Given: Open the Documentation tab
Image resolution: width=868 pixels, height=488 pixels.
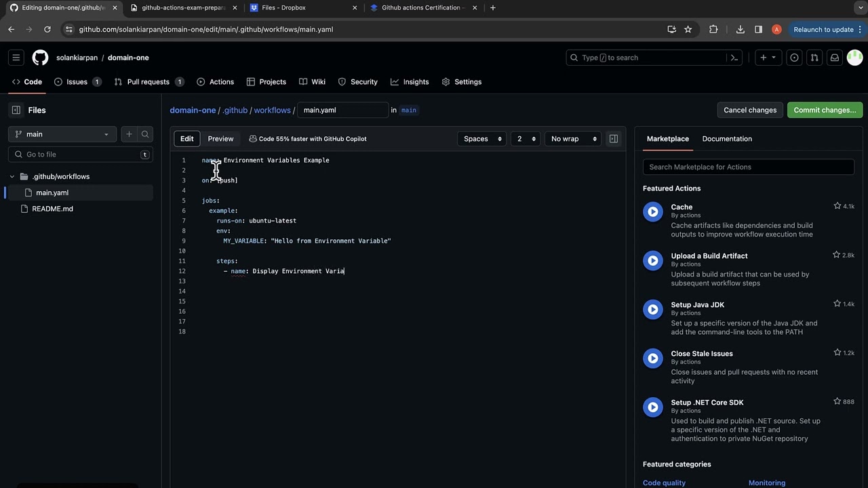Looking at the screenshot, I should [x=727, y=139].
